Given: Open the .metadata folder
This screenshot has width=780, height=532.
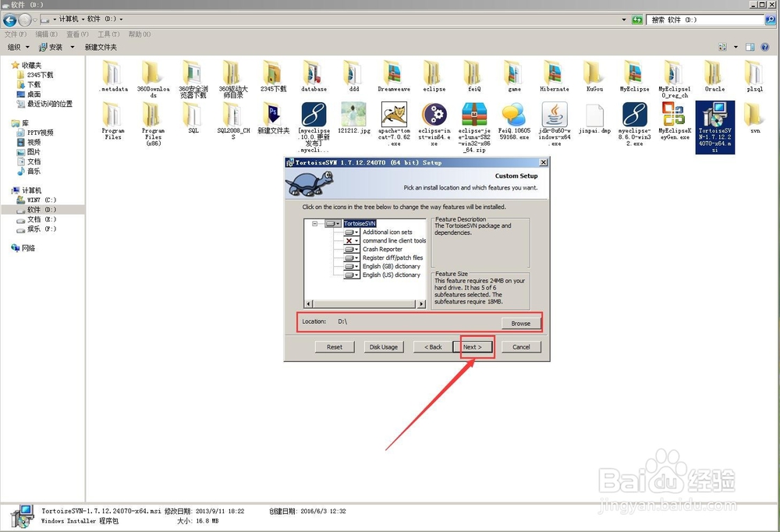Looking at the screenshot, I should pos(113,76).
